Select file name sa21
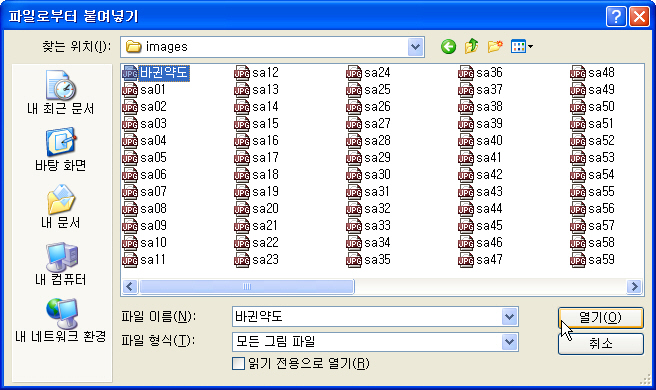Image resolution: width=656 pixels, height=390 pixels. pos(265,226)
